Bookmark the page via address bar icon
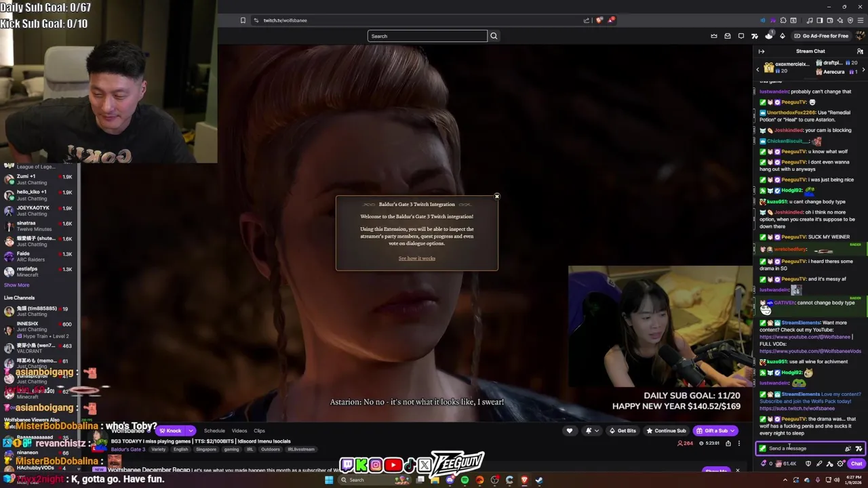868x488 pixels. pyautogui.click(x=243, y=20)
